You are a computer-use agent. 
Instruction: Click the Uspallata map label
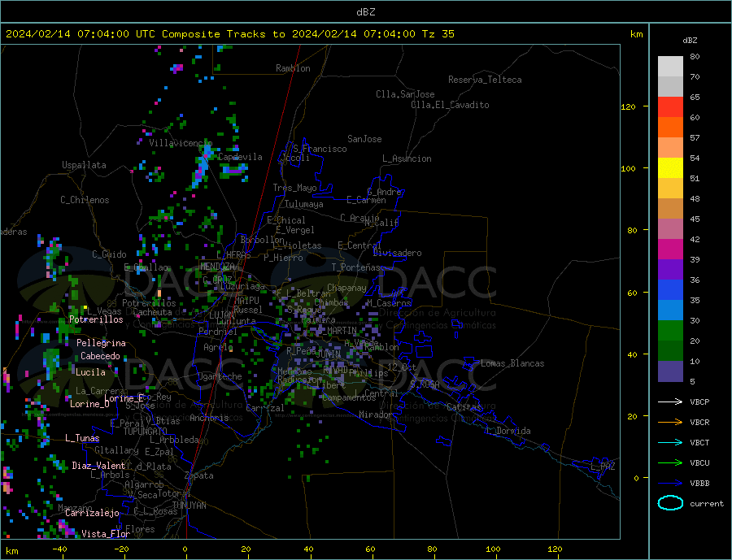(84, 165)
